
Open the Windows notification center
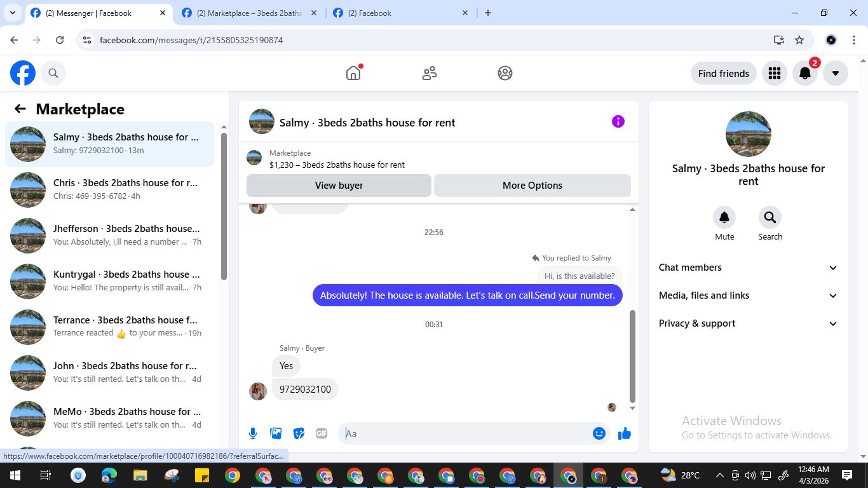click(847, 475)
